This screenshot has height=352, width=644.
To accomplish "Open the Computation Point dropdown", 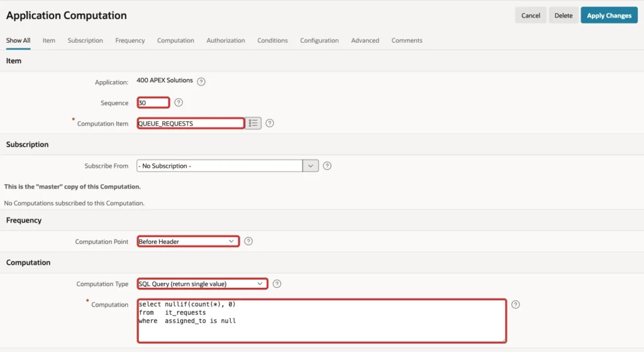I will [x=188, y=241].
